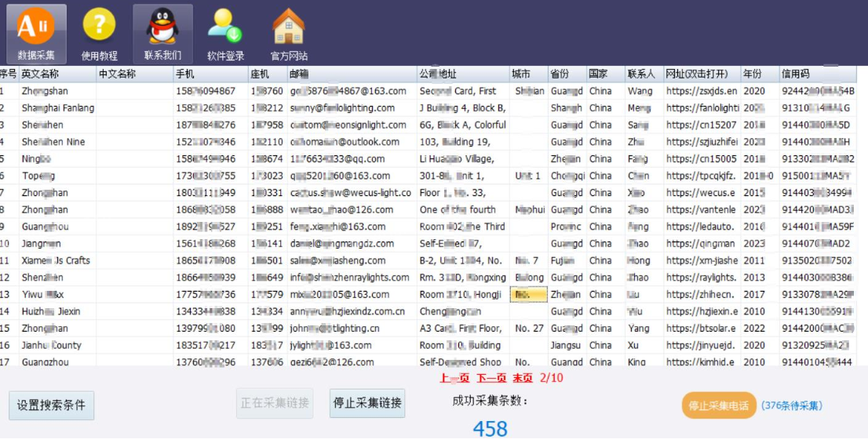Select the 'Unit 1' city cell
Image resolution: width=868 pixels, height=443 pixels.
tap(529, 176)
